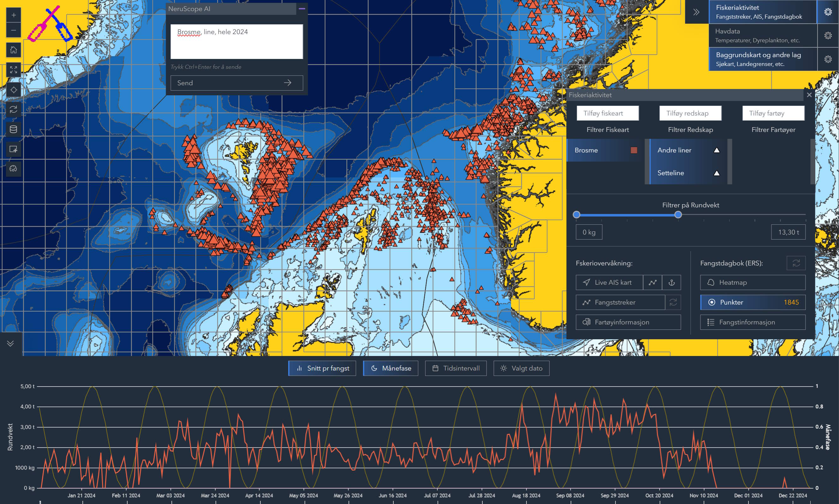This screenshot has height=504, width=839.
Task: Click the database layers icon in left toolbar
Action: pyautogui.click(x=14, y=129)
